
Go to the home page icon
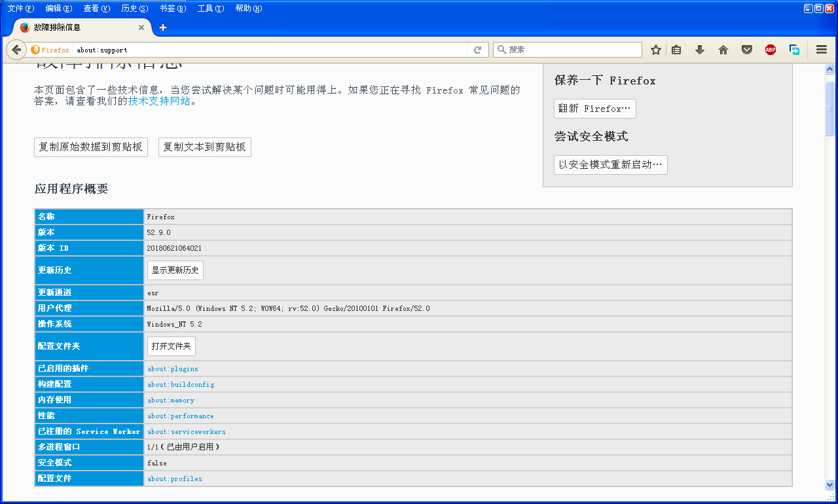(x=723, y=50)
